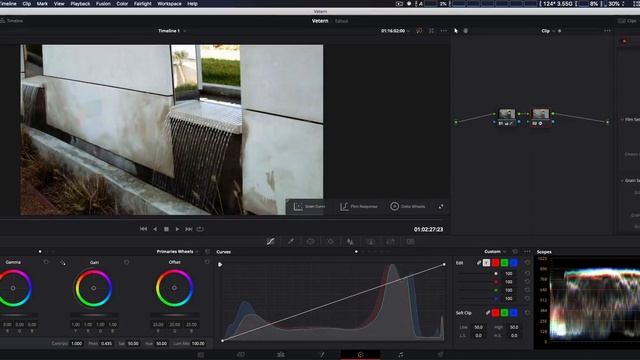
Task: Open the 3D stereoscopic palette icon
Action: [411, 242]
